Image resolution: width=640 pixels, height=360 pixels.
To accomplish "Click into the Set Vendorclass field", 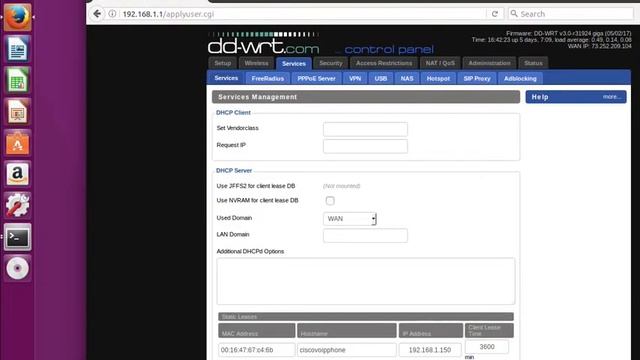I will pyautogui.click(x=365, y=129).
